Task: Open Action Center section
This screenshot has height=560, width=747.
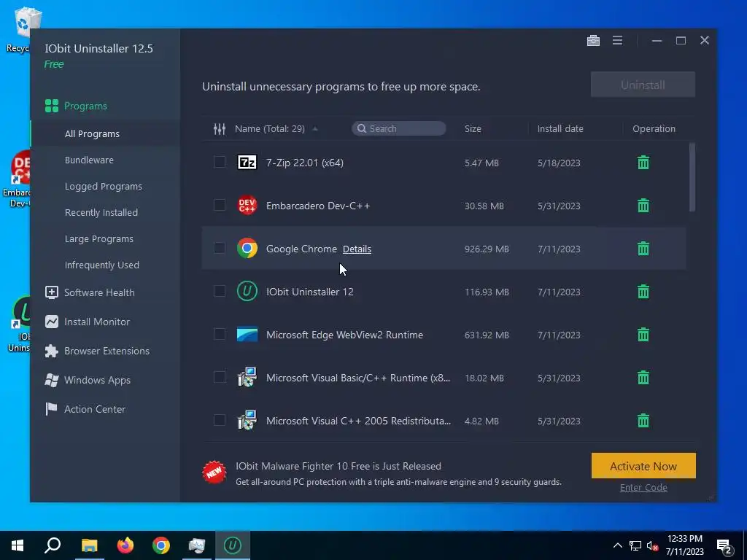Action: [85, 409]
